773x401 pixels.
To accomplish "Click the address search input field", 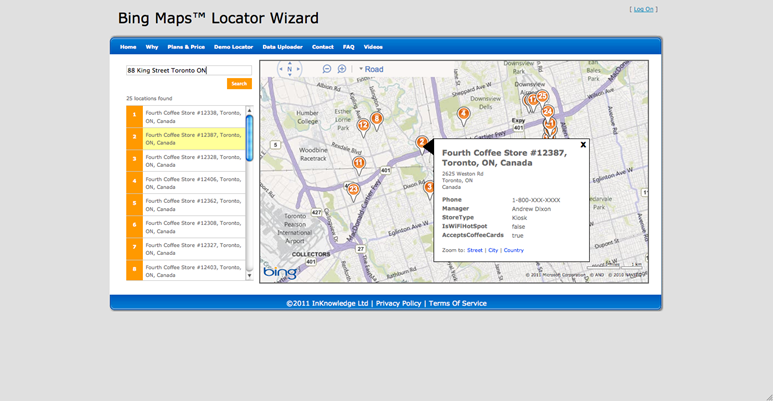I will 188,71.
